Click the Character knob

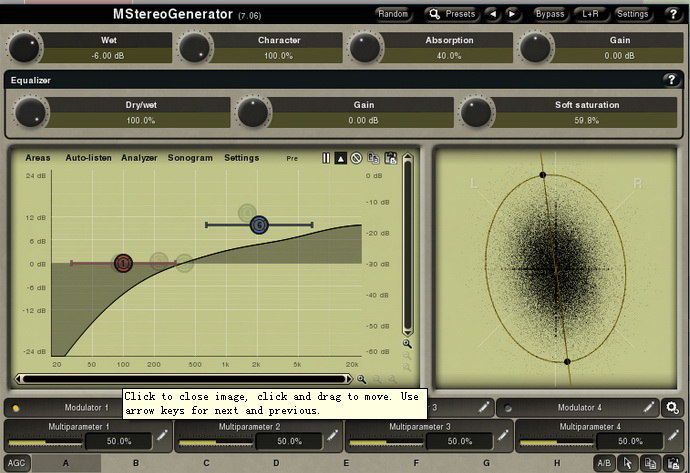point(195,47)
